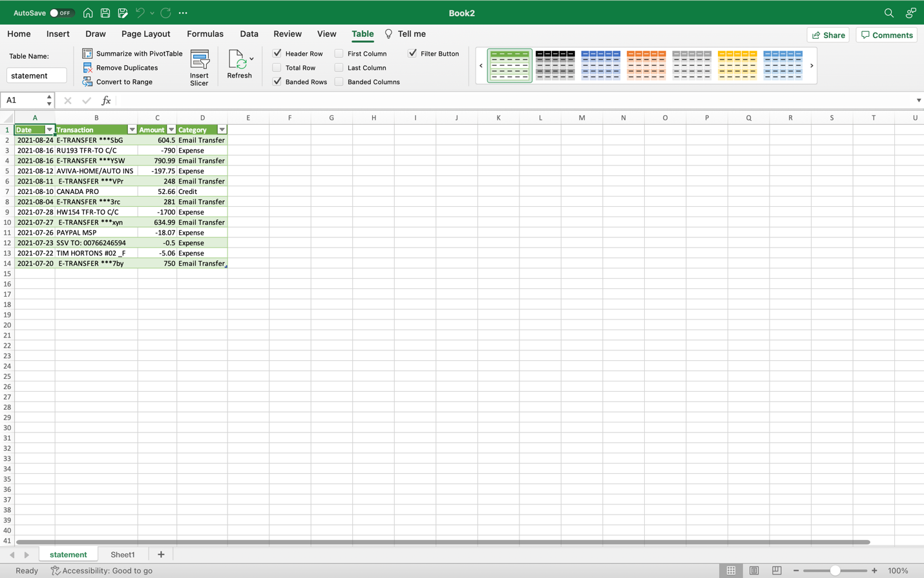
Task: Click Convert to Range
Action: pyautogui.click(x=118, y=82)
